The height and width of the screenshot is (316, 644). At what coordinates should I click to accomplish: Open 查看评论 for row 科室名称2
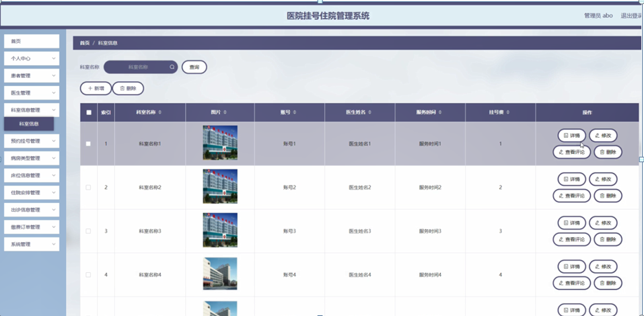[572, 196]
